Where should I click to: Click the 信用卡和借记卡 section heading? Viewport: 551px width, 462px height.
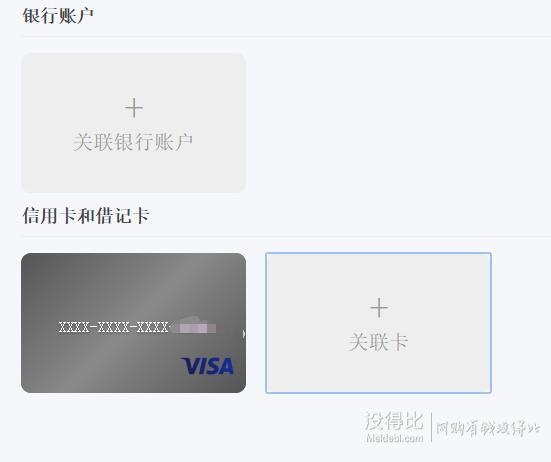86,215
